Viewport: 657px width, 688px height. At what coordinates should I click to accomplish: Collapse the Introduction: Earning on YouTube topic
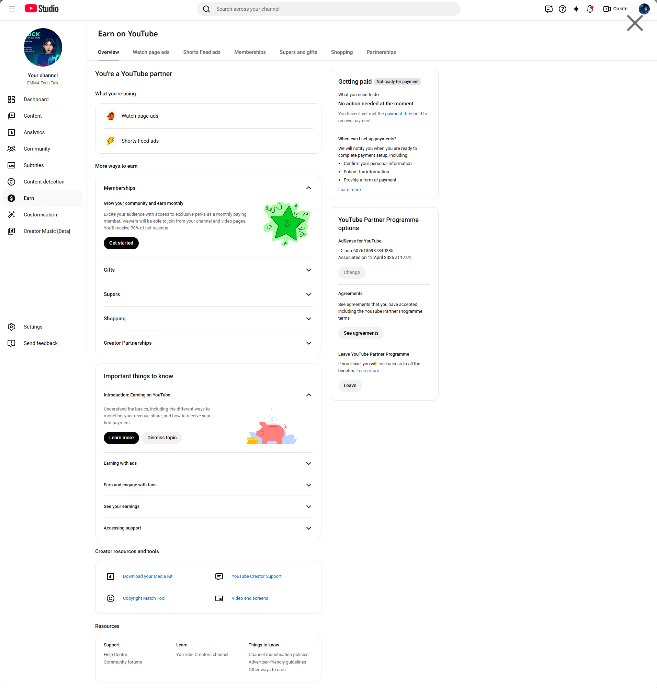(x=309, y=395)
